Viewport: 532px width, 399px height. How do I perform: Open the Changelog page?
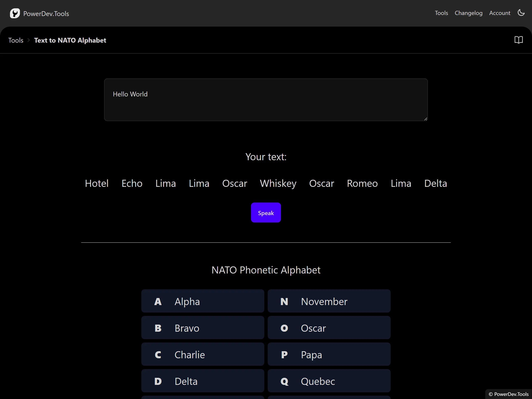[468, 13]
